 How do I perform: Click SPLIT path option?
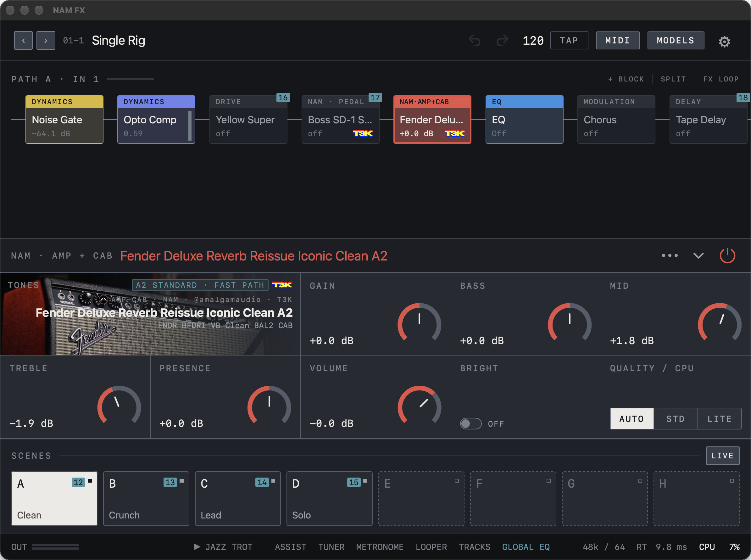tap(673, 79)
